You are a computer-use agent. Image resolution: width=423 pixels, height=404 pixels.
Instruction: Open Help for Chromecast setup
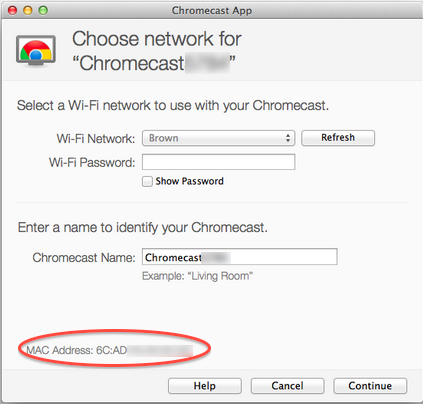point(205,386)
